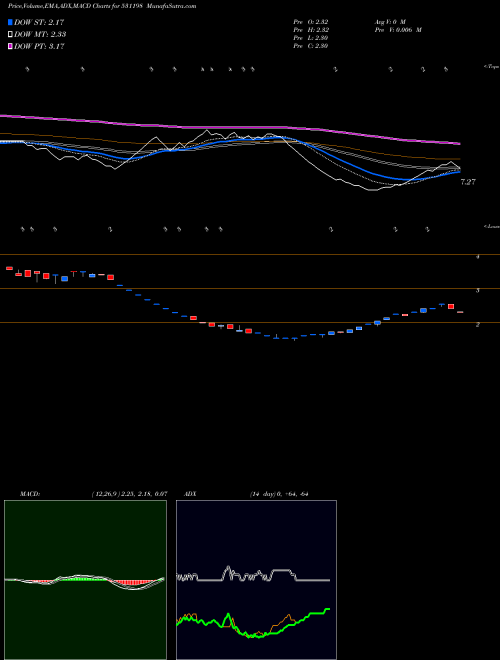The width and height of the screenshot is (500, 660).
Task: Click the price axis label 4
Action: point(478,256)
